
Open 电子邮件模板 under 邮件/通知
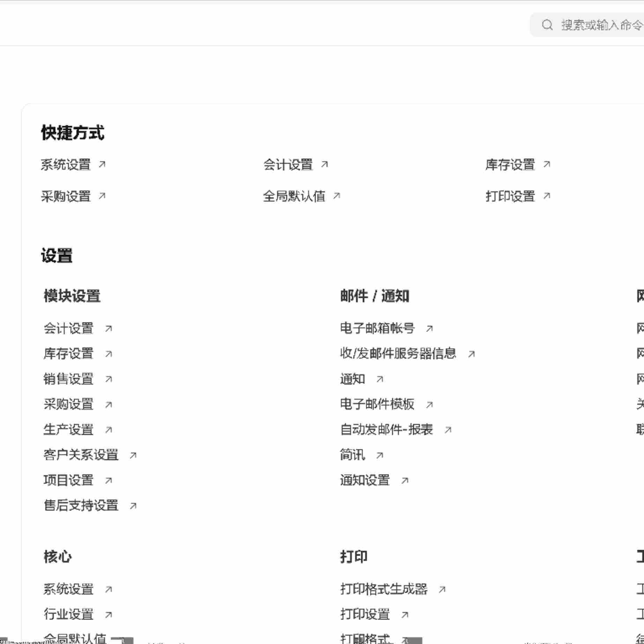pyautogui.click(x=377, y=405)
